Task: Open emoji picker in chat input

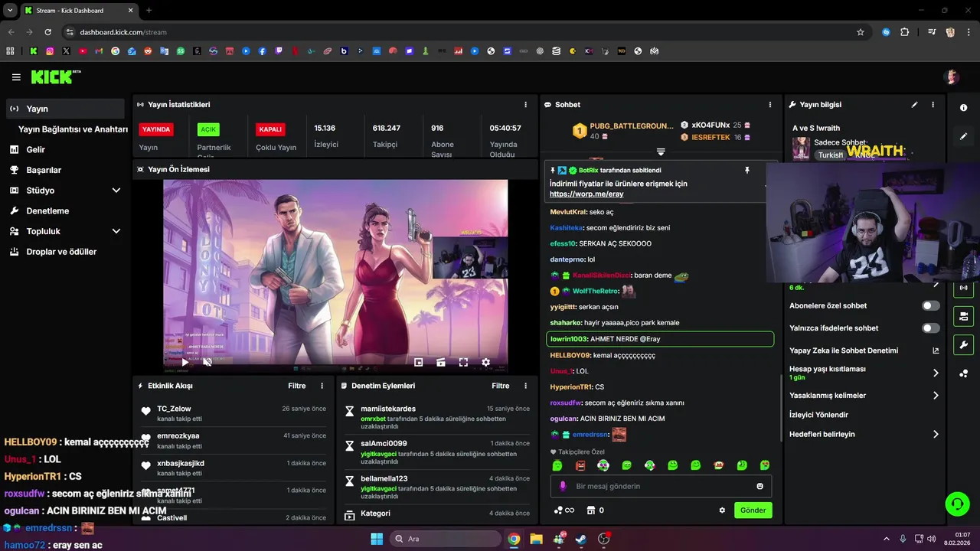Action: click(759, 486)
